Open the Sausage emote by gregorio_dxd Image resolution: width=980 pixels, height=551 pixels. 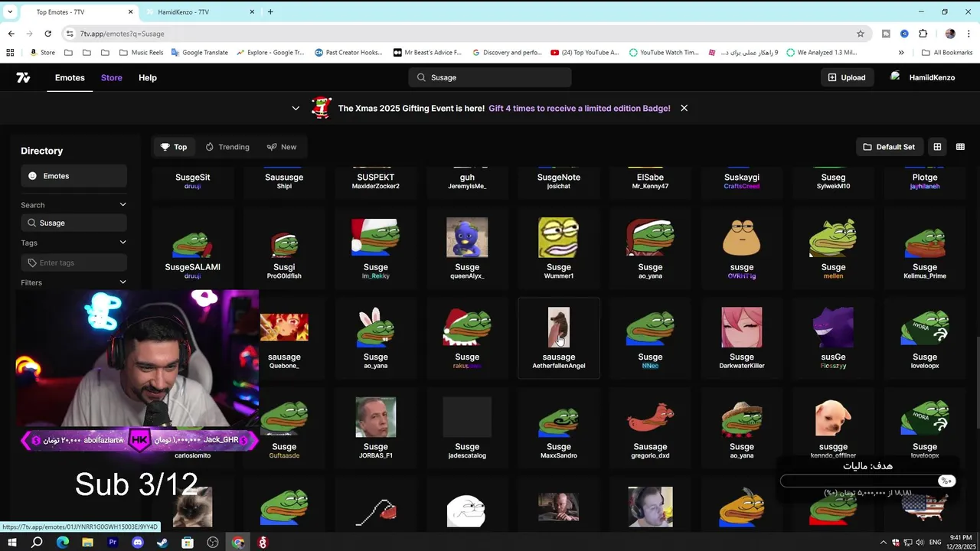pos(650,428)
